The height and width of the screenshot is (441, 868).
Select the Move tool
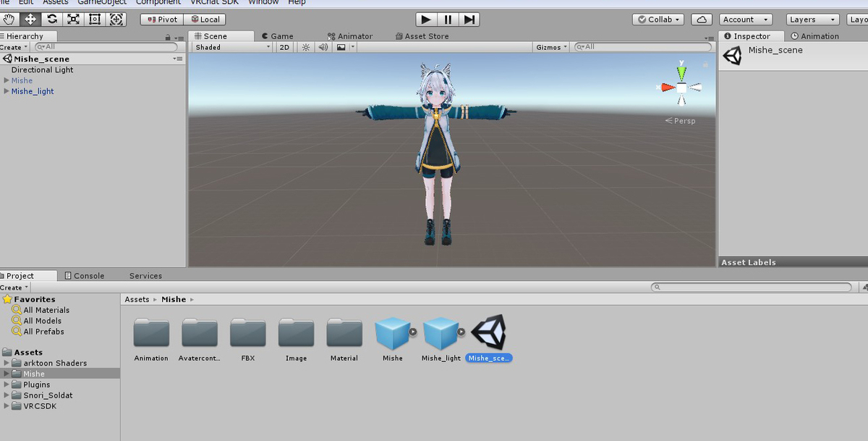(x=30, y=19)
